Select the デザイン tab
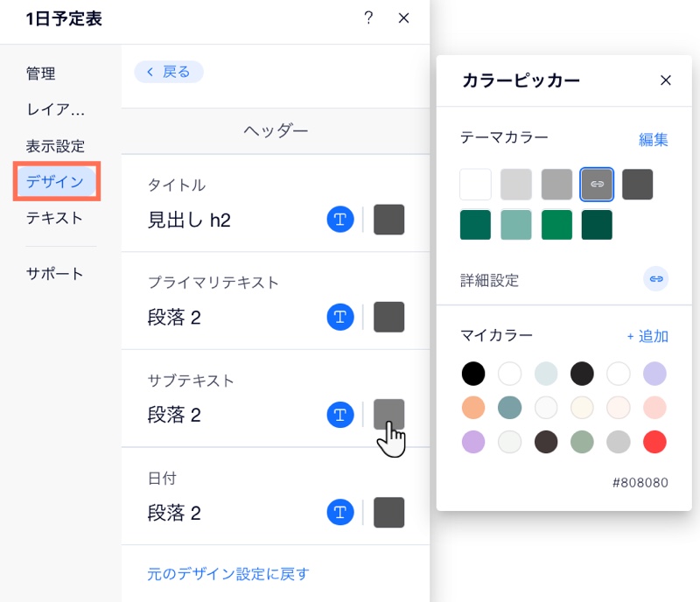Image resolution: width=700 pixels, height=602 pixels. click(x=56, y=181)
